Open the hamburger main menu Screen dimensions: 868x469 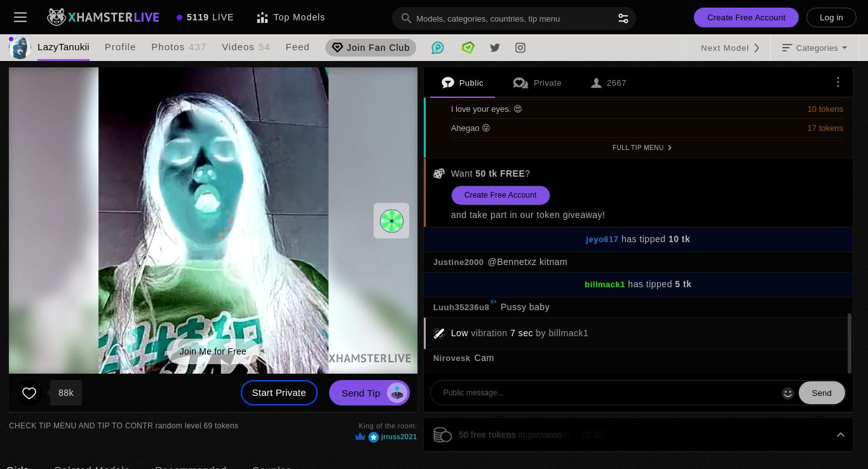[20, 17]
